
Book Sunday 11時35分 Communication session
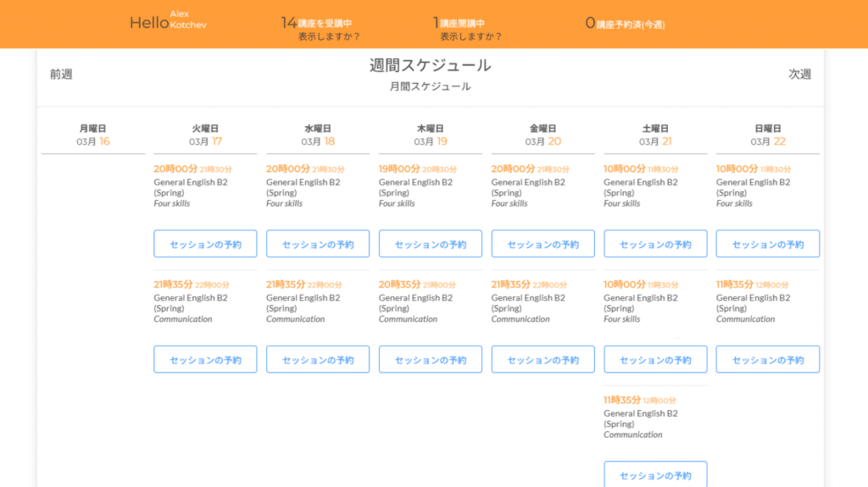[x=768, y=359]
